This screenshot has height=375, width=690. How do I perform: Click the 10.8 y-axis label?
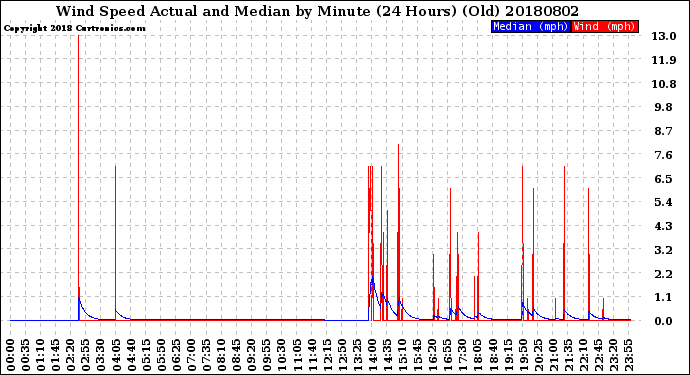point(664,84)
